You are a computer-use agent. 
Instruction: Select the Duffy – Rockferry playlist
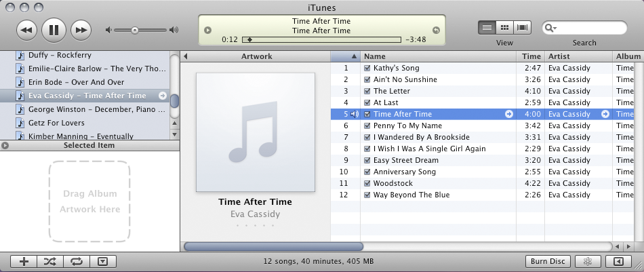pyautogui.click(x=60, y=55)
